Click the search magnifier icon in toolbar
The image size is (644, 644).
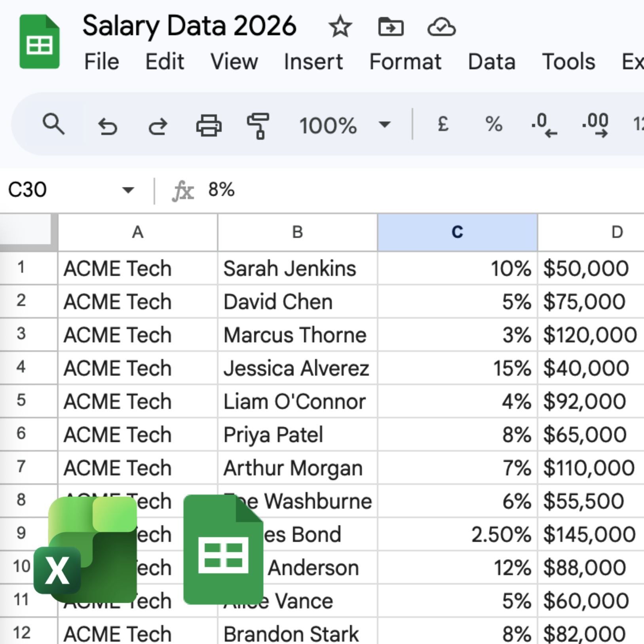point(53,125)
